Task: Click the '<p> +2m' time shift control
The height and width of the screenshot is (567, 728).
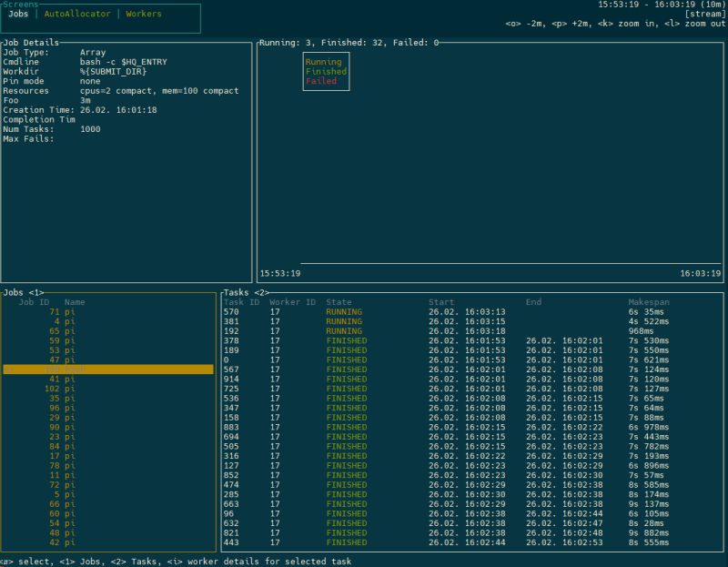Action: point(570,22)
